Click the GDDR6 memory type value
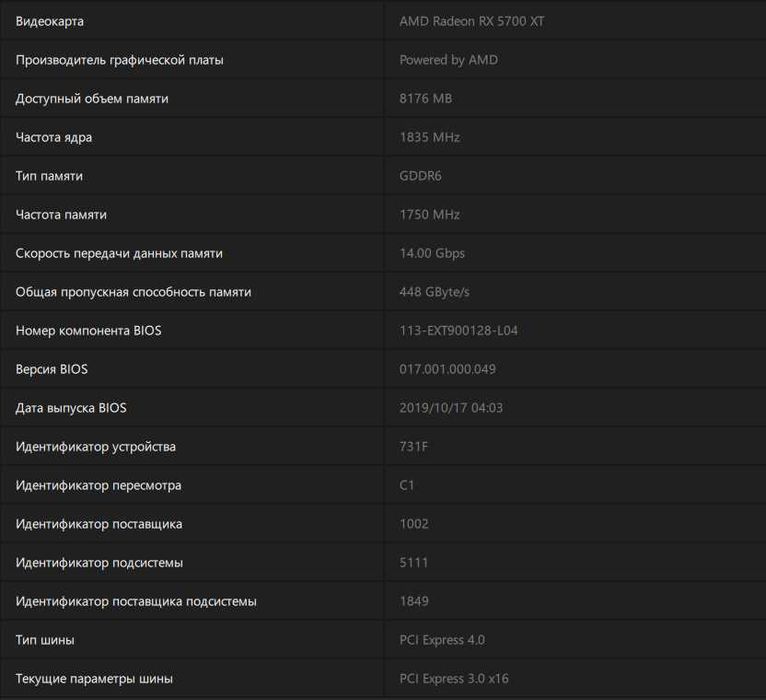The height and width of the screenshot is (700, 766). [x=420, y=176]
